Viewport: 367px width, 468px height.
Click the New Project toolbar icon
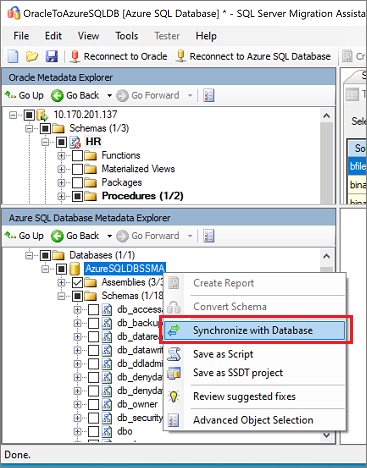[x=13, y=56]
